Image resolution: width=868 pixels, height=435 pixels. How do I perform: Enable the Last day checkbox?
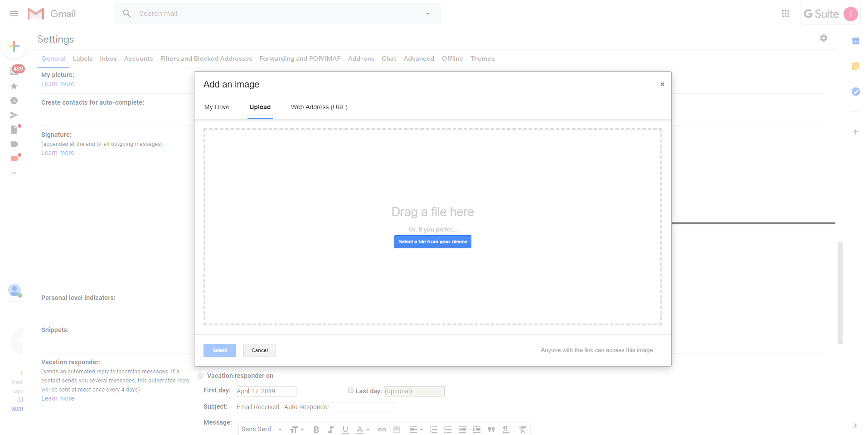pyautogui.click(x=350, y=390)
